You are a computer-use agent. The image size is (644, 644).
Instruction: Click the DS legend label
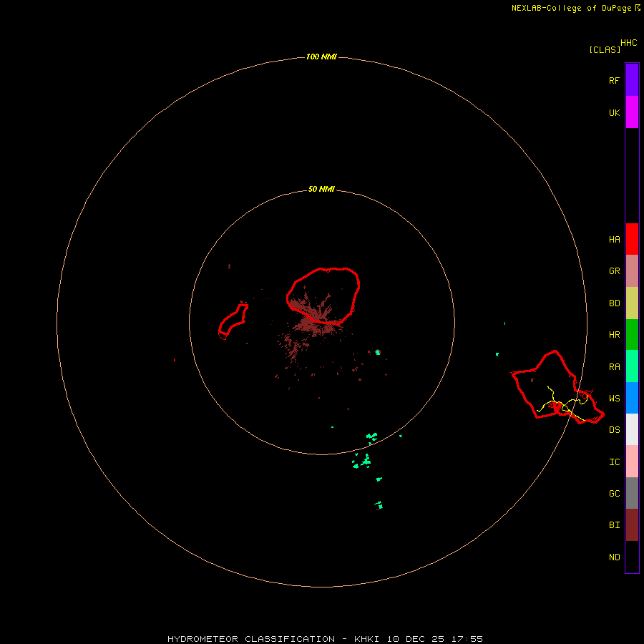pyautogui.click(x=614, y=430)
